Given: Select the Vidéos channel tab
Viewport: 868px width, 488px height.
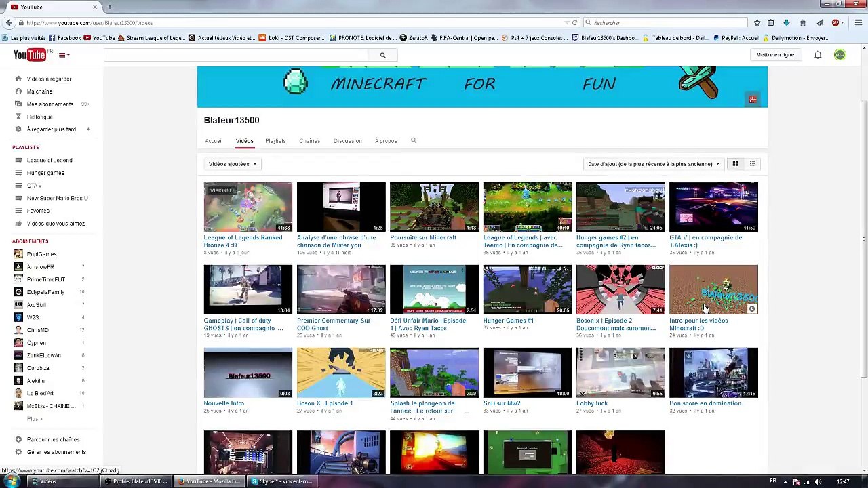Looking at the screenshot, I should click(x=244, y=141).
